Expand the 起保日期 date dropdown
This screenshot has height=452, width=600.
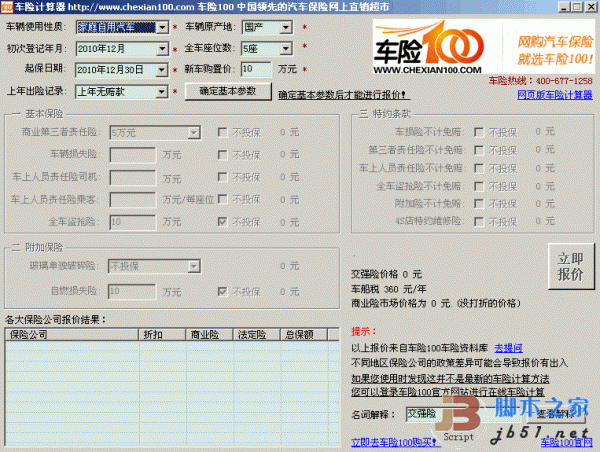tap(162, 70)
